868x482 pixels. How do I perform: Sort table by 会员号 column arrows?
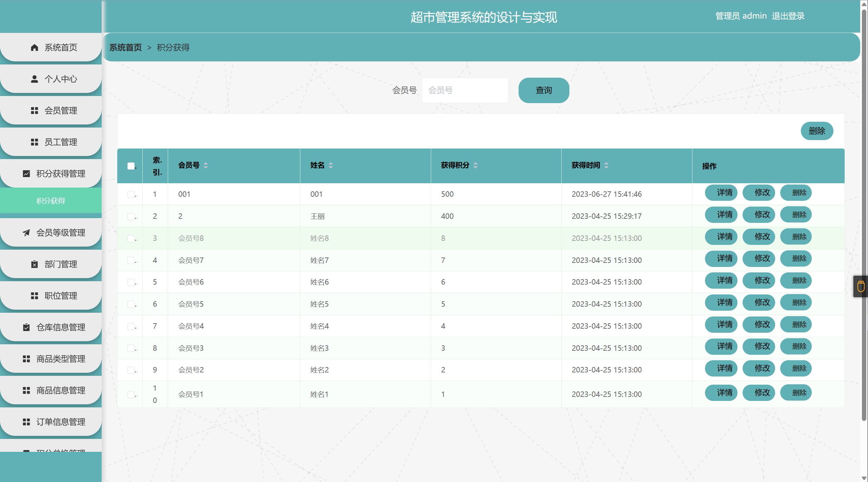coord(206,166)
